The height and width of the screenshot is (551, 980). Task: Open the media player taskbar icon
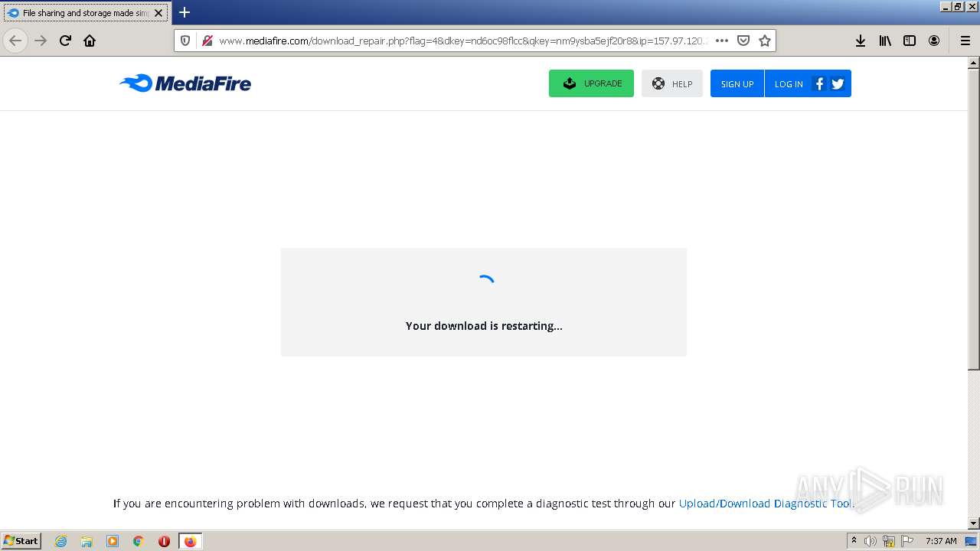coord(113,541)
